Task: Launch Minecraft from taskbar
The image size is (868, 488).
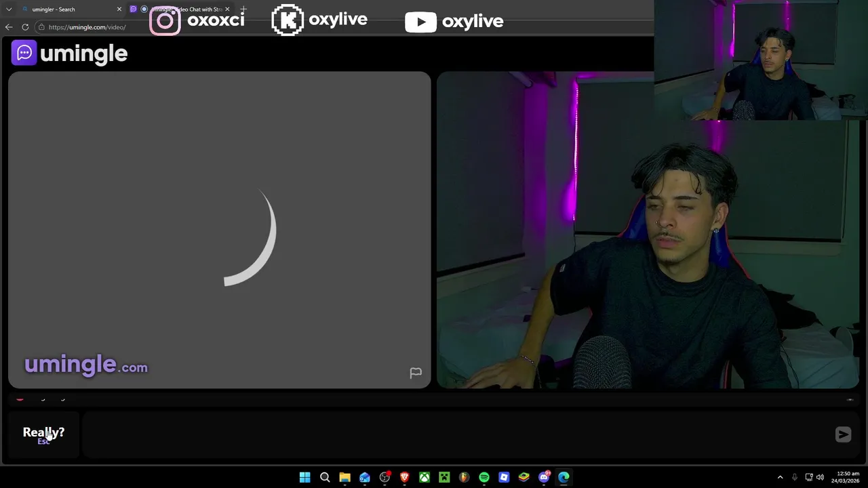Action: coord(444,477)
